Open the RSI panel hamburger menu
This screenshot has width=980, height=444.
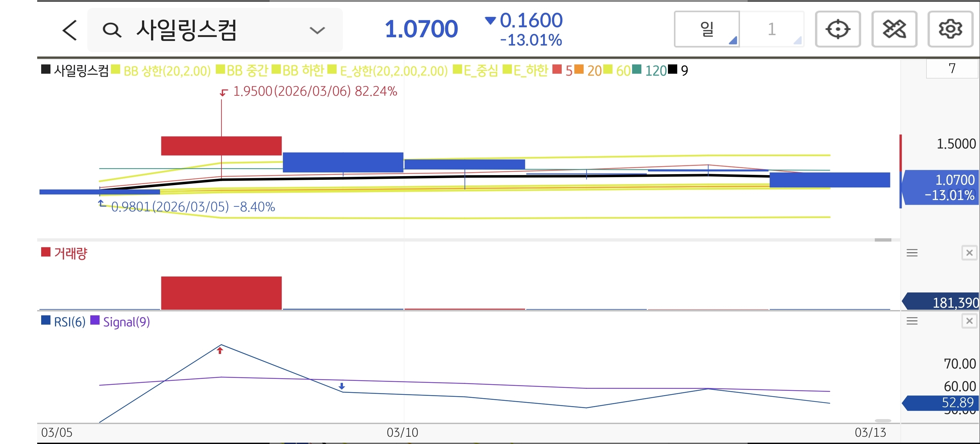click(x=912, y=321)
